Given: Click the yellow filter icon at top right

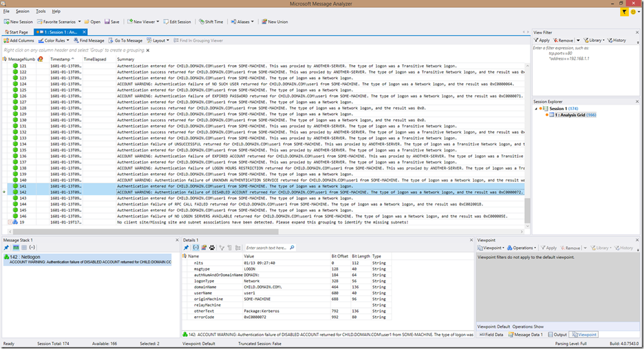Looking at the screenshot, I should [624, 12].
